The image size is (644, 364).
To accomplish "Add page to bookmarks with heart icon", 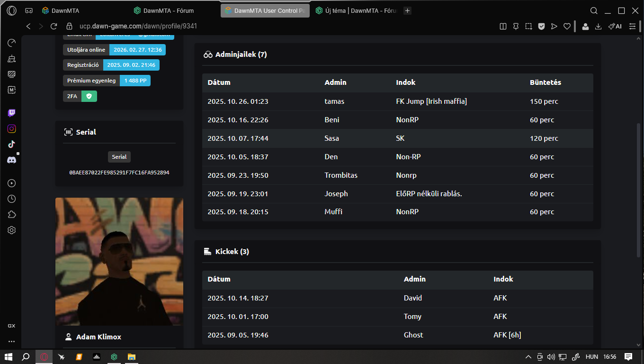I will coord(567,27).
